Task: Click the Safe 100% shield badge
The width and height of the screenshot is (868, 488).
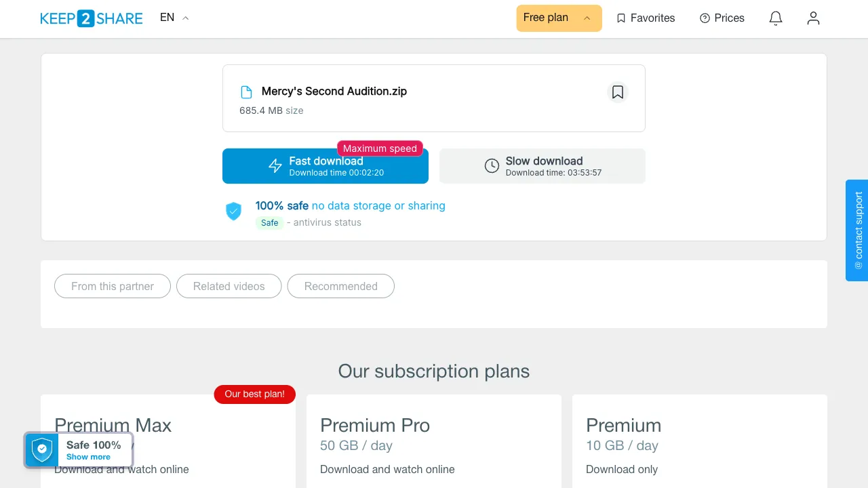Action: [x=42, y=450]
